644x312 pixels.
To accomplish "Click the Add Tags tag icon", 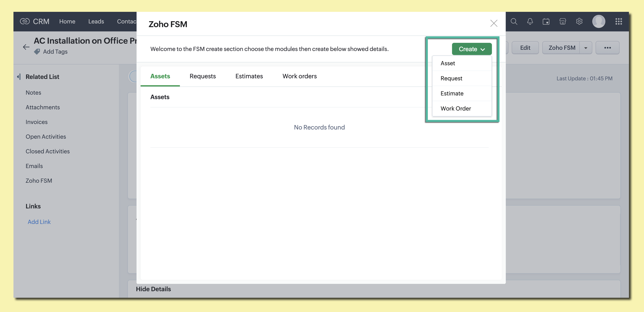I will point(37,52).
